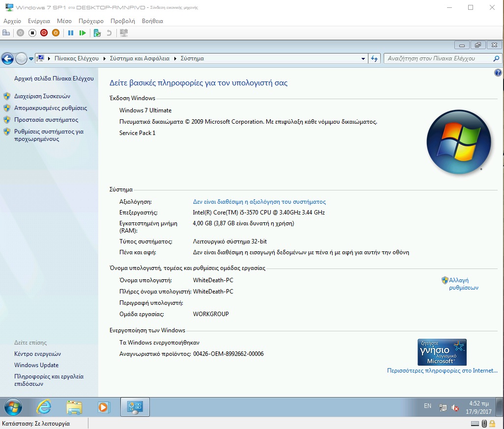The height and width of the screenshot is (429, 504).
Task: Go to Αρχική σελίδα Πίνακα Ελέγχου
Action: [54, 79]
